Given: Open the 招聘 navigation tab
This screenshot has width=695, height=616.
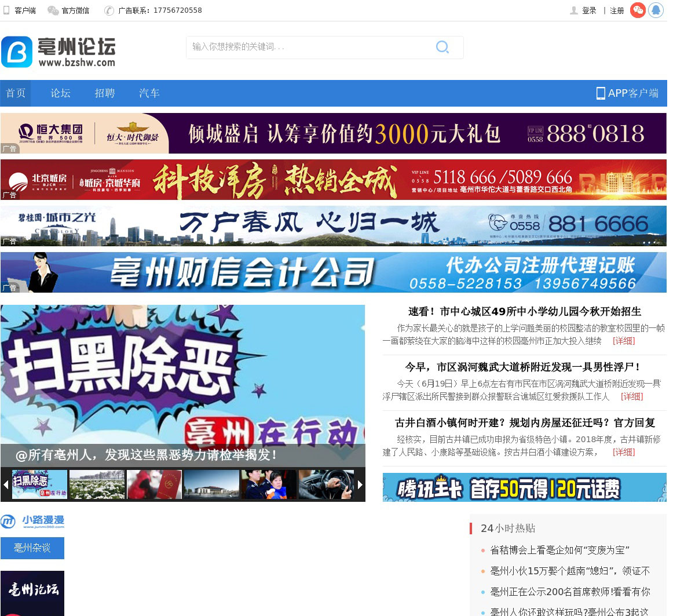Looking at the screenshot, I should (x=105, y=93).
